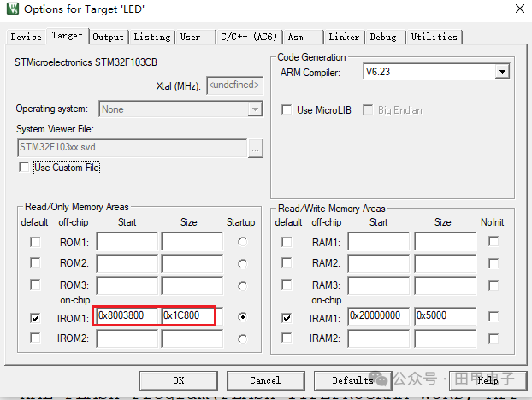The height and width of the screenshot is (400, 532).
Task: Click the IRAM1 Start field showing 0x20000000
Action: 379,316
